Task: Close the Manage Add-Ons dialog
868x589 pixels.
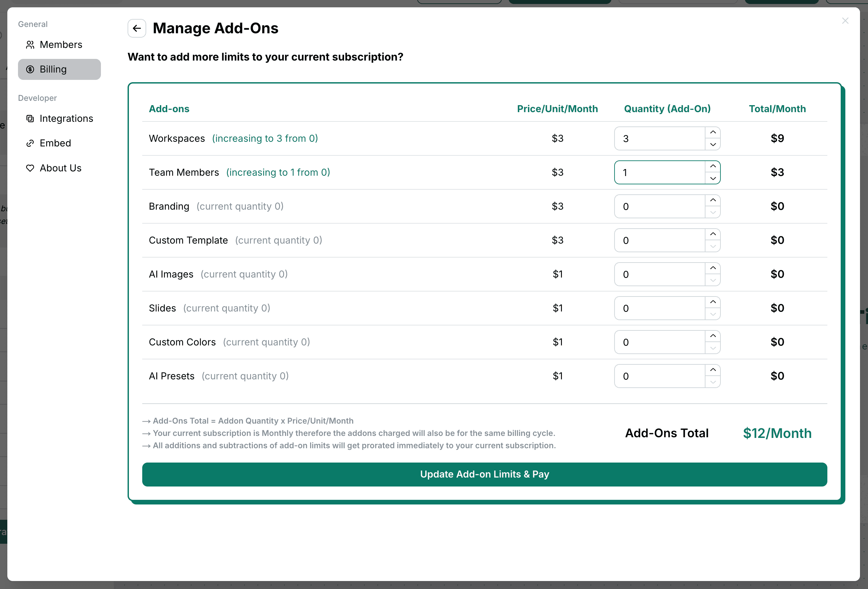Action: pos(845,21)
